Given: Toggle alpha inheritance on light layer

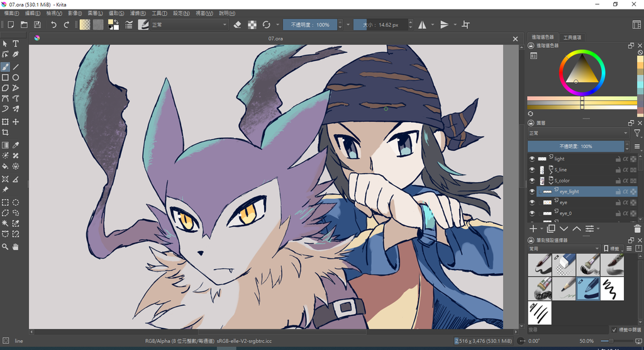Looking at the screenshot, I should [x=626, y=159].
